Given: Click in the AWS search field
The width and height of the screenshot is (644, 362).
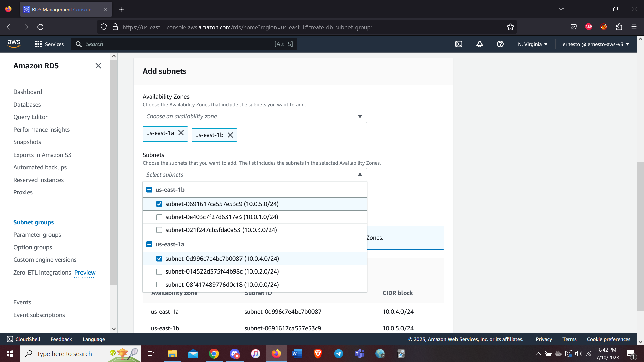Looking at the screenshot, I should pyautogui.click(x=178, y=44).
